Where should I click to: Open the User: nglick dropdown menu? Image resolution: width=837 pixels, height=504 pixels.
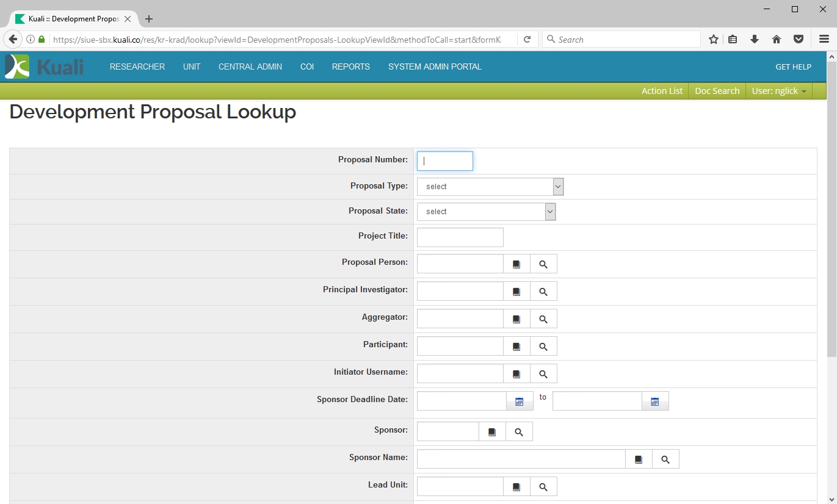[x=779, y=91]
